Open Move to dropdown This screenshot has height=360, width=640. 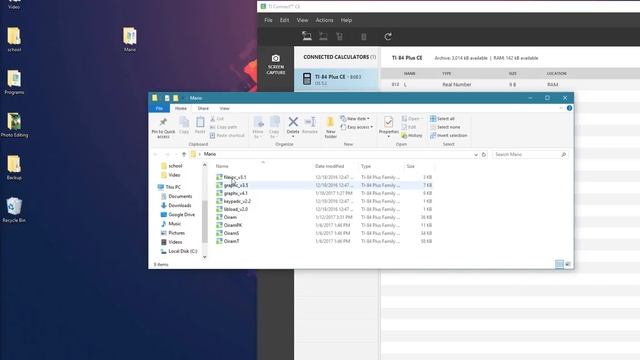[x=258, y=127]
